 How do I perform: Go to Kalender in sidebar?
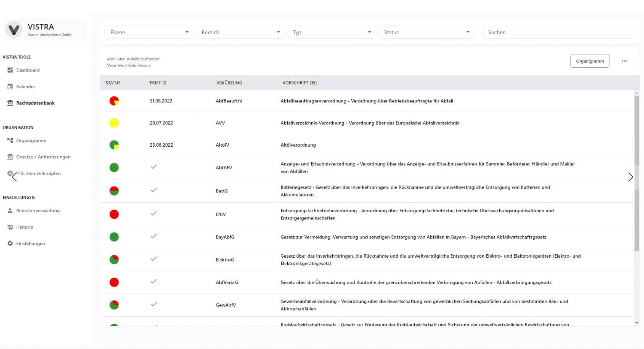click(26, 87)
